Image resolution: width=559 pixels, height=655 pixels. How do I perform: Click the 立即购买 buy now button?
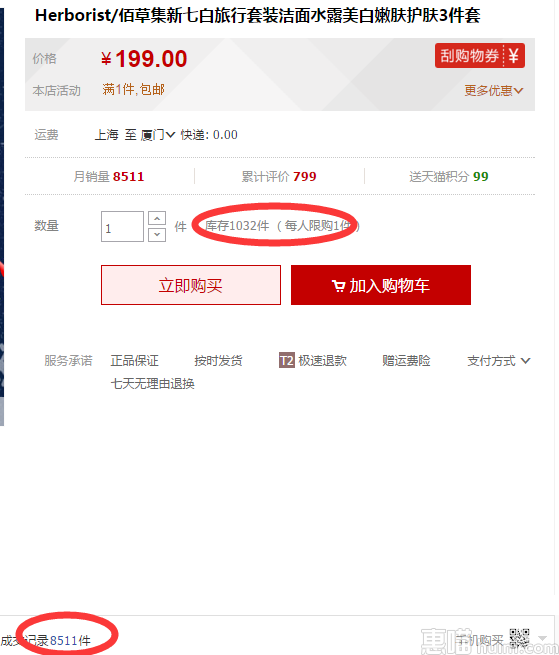191,285
